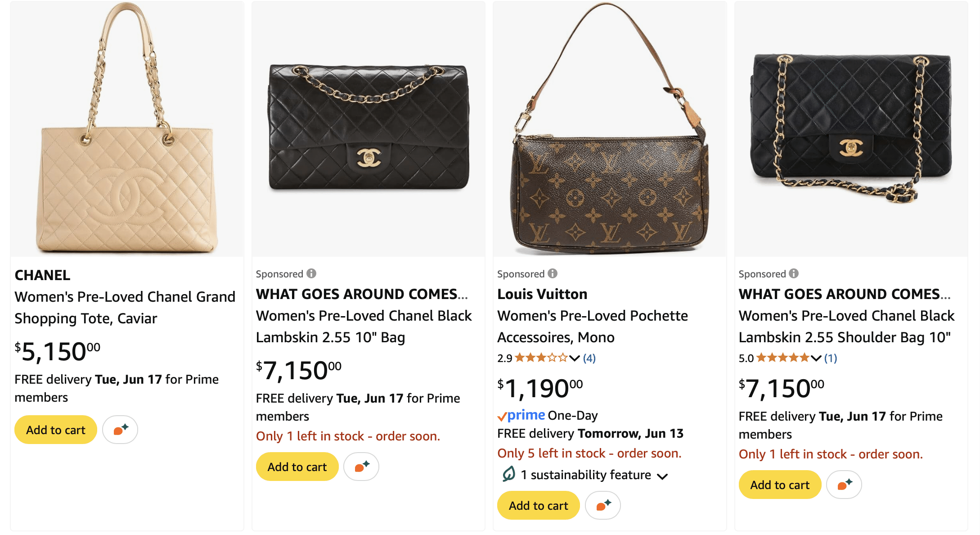Click the green leaf sustainability icon
Screen dimensions: 980x535
508,474
